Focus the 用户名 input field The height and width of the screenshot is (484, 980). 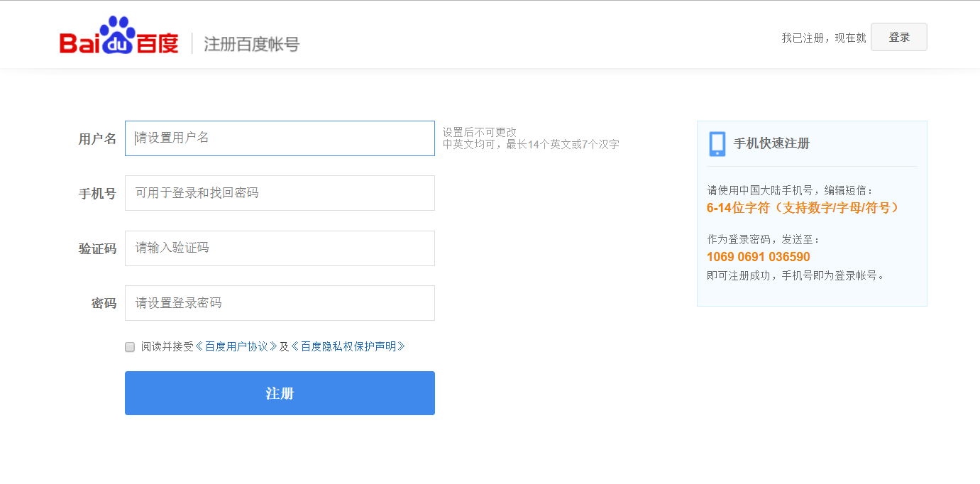click(280, 138)
